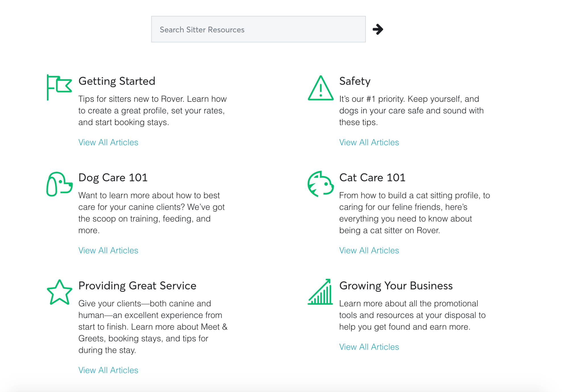The height and width of the screenshot is (392, 582).
Task: Click the warning triangle Safety icon
Action: pos(321,88)
